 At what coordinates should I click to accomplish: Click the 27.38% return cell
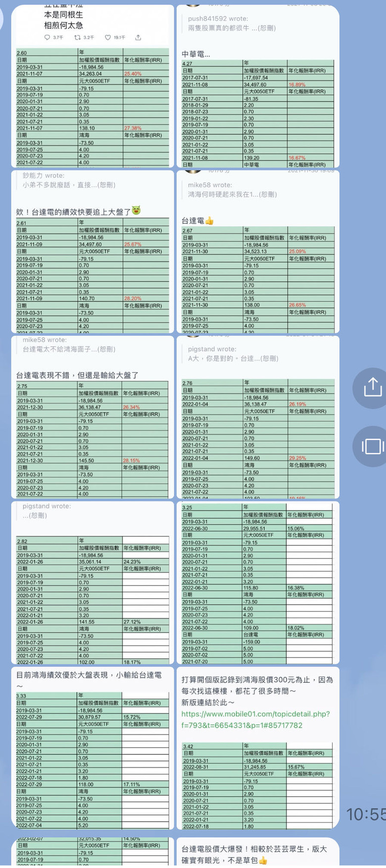tap(146, 128)
